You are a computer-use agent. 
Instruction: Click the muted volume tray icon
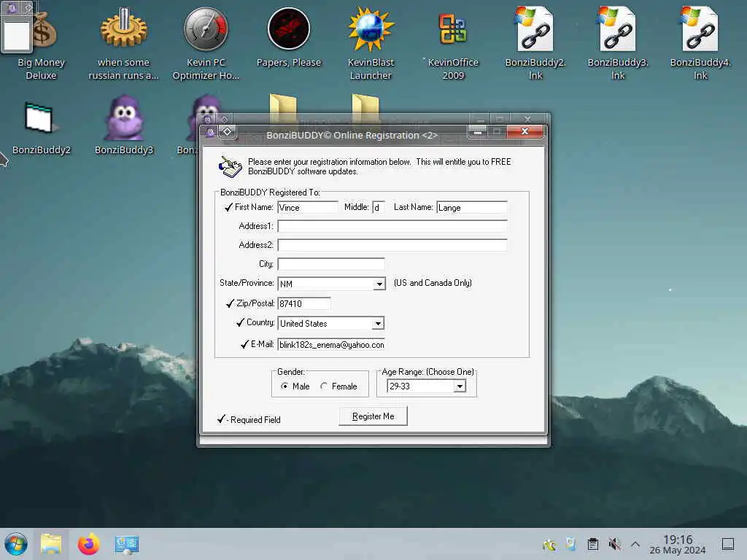click(x=614, y=544)
